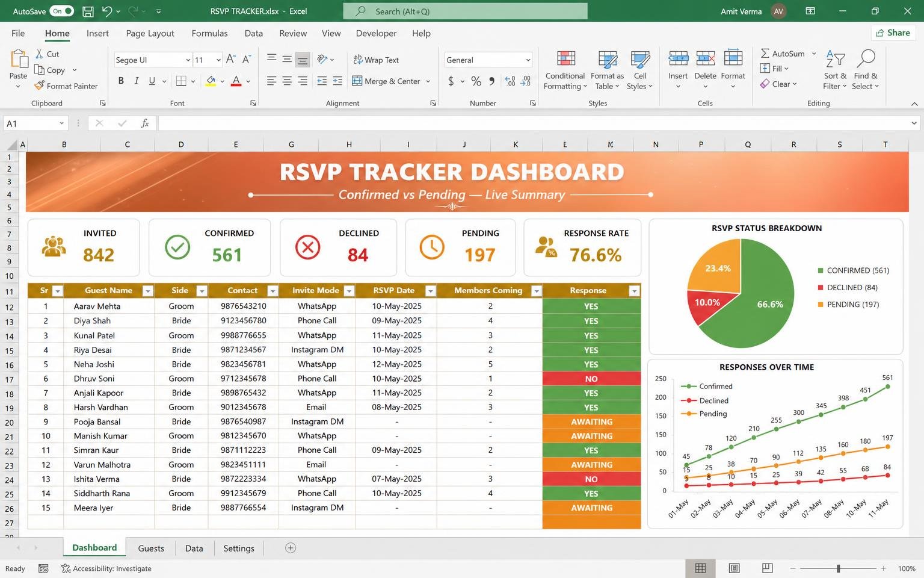Decrease font size with smaller A
The image size is (924, 578).
pyautogui.click(x=246, y=59)
